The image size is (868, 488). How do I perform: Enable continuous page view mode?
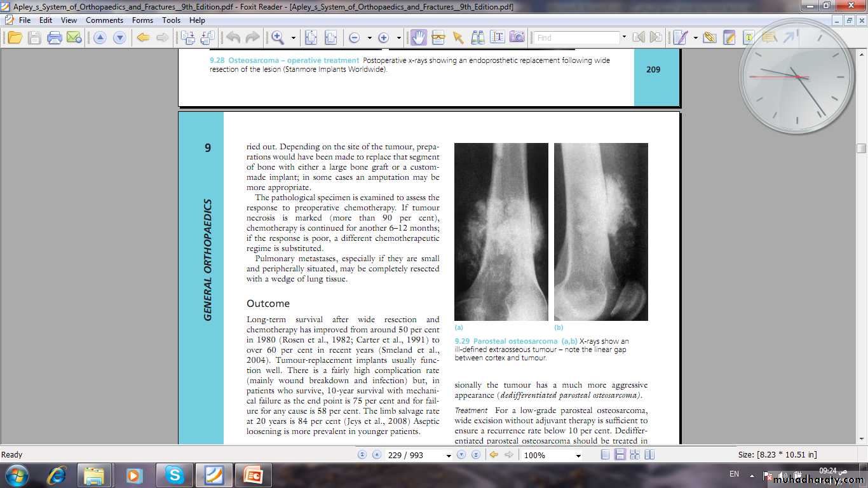coord(620,455)
